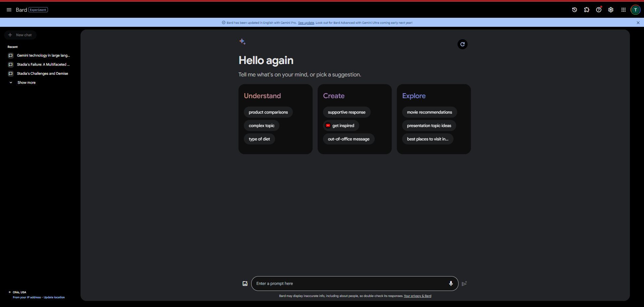Activate the microphone for voice input
This screenshot has height=307, width=644.
[451, 284]
